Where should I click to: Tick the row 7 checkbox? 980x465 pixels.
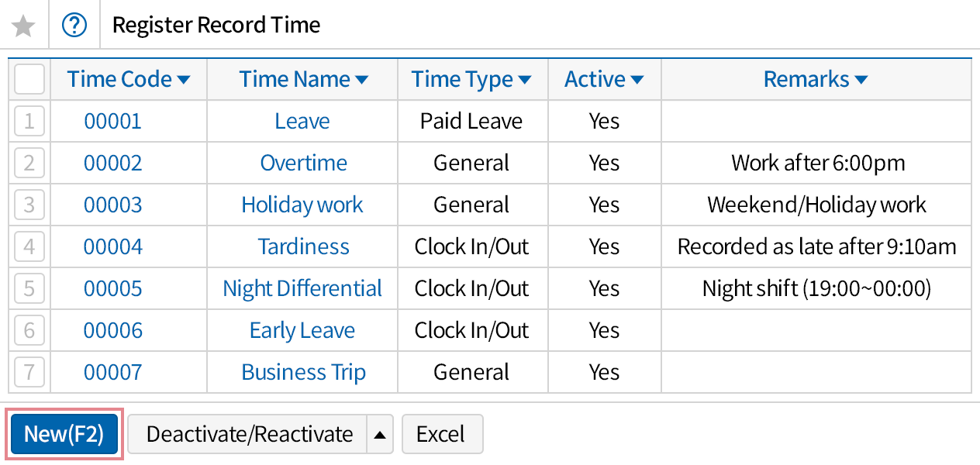[x=29, y=372]
